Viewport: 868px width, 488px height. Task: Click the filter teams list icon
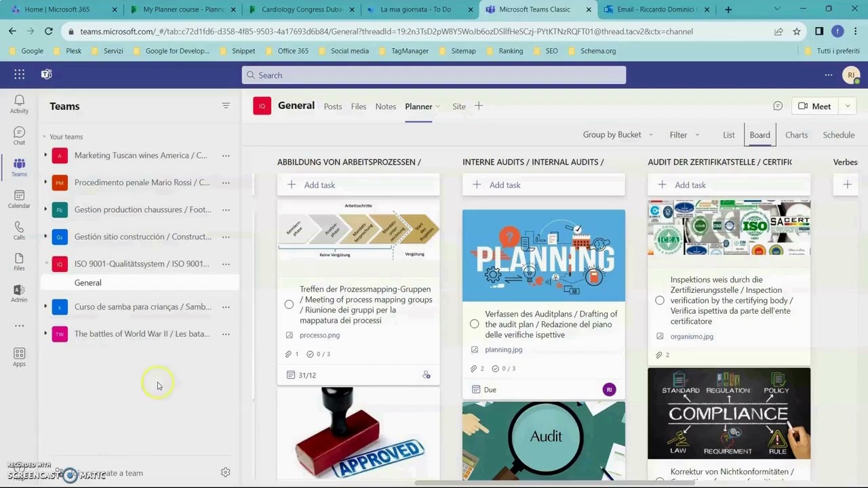coord(226,106)
